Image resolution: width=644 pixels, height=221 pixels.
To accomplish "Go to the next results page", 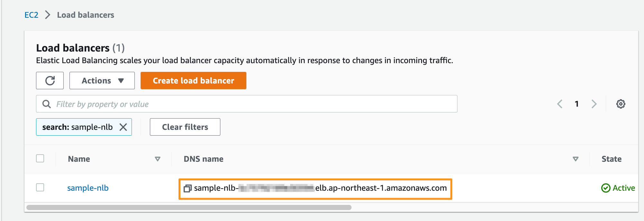I will 594,104.
